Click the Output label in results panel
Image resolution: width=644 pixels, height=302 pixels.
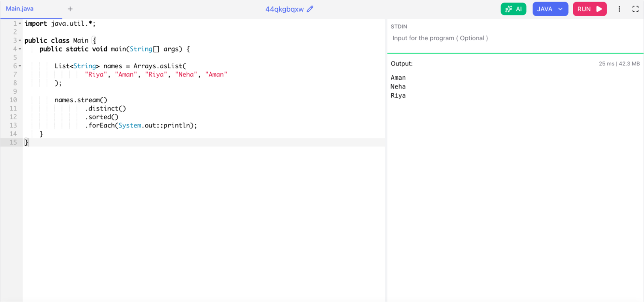pyautogui.click(x=402, y=64)
